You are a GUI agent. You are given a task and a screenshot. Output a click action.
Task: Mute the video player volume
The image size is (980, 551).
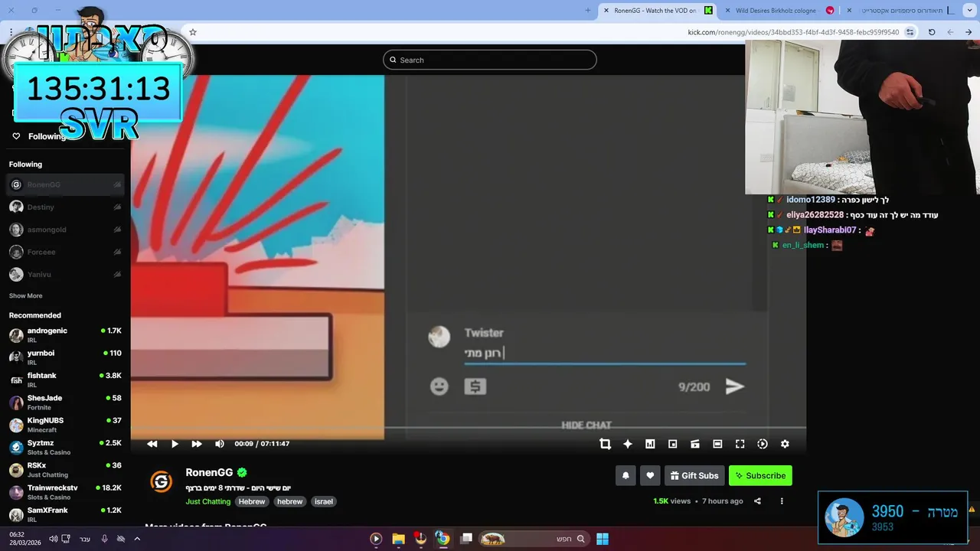click(220, 444)
